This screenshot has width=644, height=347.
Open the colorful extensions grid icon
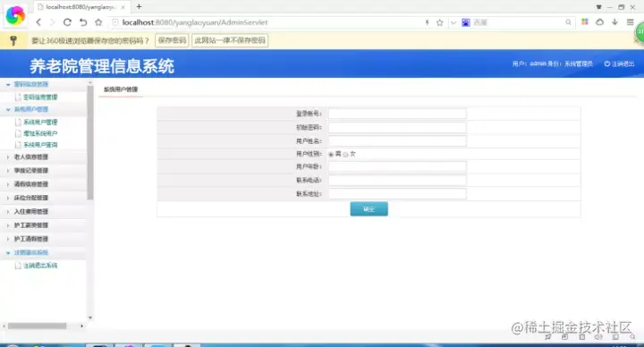click(x=585, y=21)
